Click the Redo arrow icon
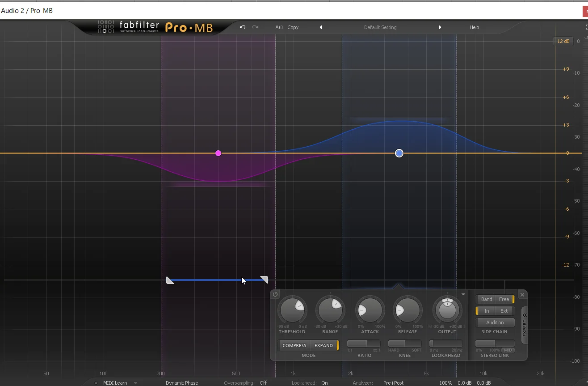The height and width of the screenshot is (386, 588). (x=255, y=27)
